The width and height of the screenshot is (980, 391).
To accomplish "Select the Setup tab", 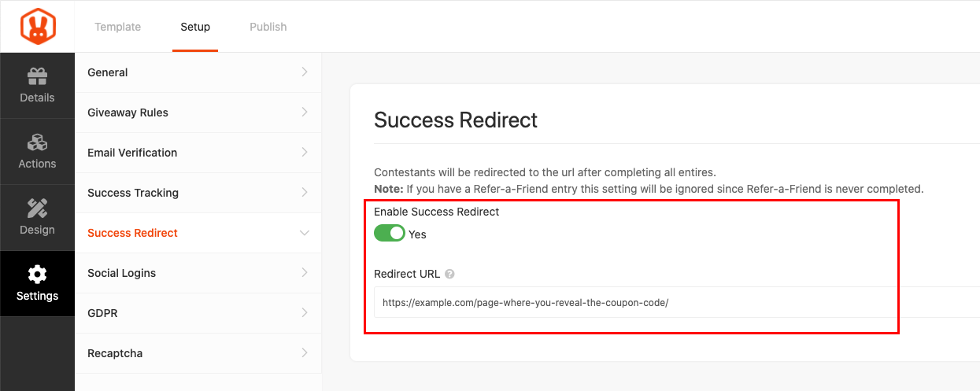I will (x=195, y=27).
